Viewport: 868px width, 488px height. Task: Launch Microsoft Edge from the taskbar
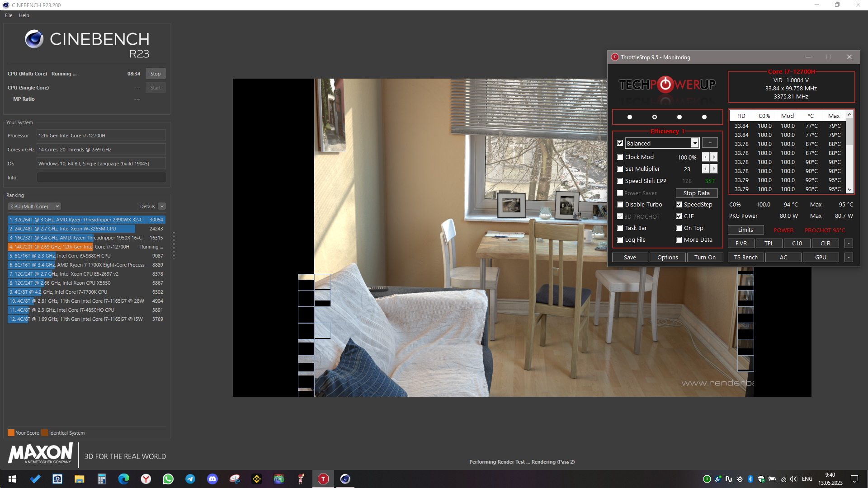[123, 479]
